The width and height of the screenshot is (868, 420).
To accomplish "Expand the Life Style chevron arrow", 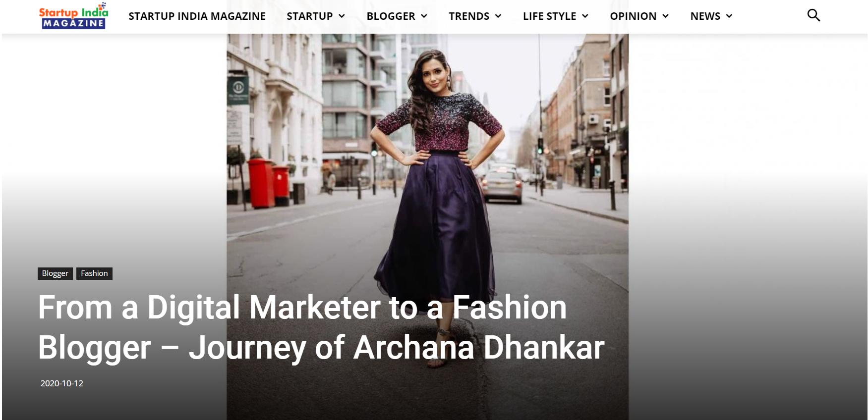I will pos(585,16).
